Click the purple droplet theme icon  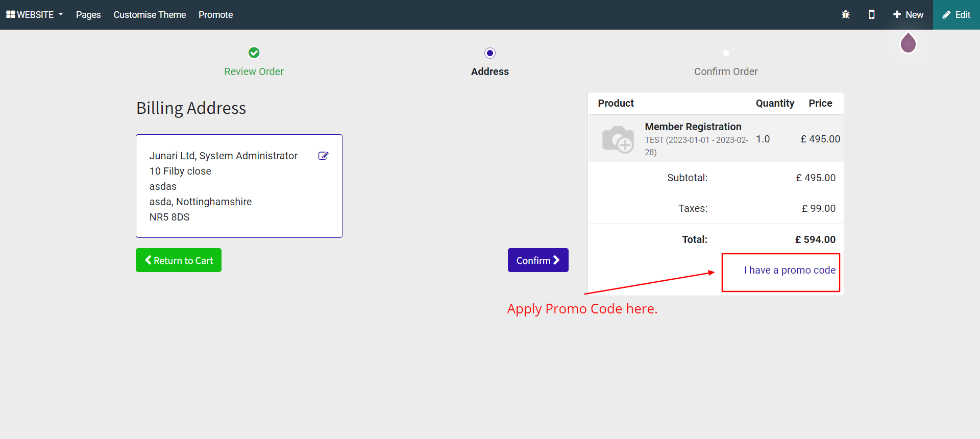[908, 43]
